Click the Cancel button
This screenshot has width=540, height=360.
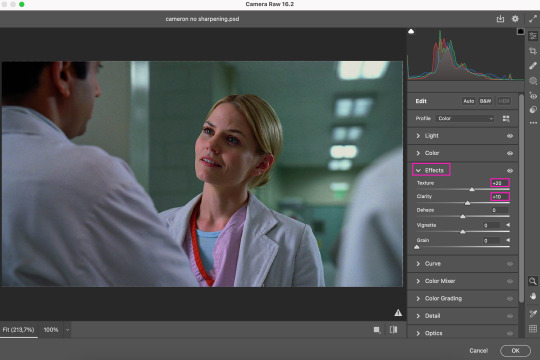[478, 350]
